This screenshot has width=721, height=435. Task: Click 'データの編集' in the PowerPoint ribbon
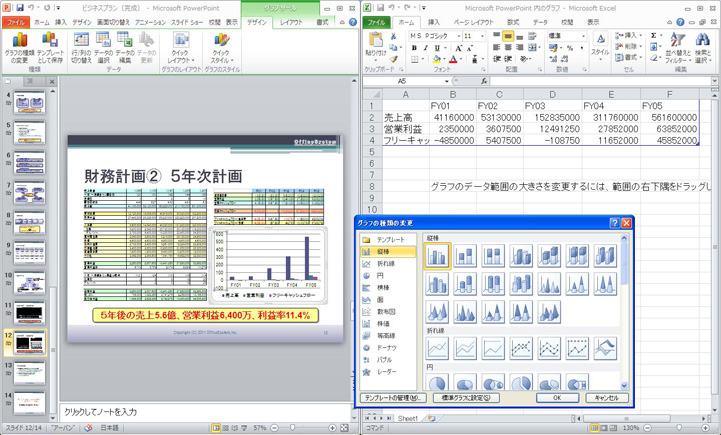125,48
